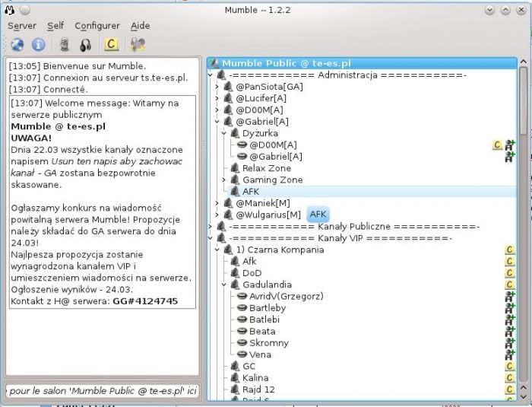The height and width of the screenshot is (407, 532).
Task: Click comment icon on 1) Czarna Kompania row
Action: (x=510, y=250)
